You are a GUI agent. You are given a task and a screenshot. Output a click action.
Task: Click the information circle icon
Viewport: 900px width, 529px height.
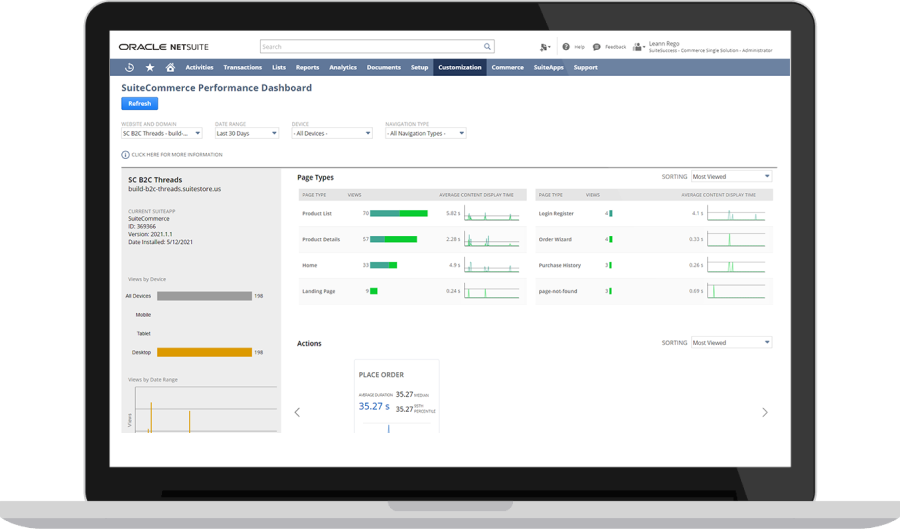tap(125, 155)
